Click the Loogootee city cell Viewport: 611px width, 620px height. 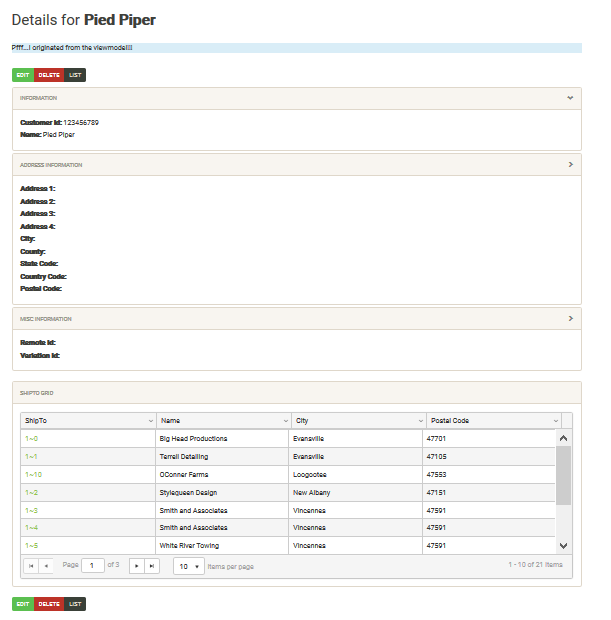[356, 474]
